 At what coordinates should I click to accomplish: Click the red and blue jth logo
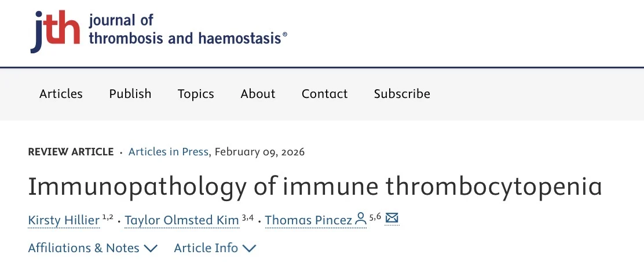click(54, 32)
